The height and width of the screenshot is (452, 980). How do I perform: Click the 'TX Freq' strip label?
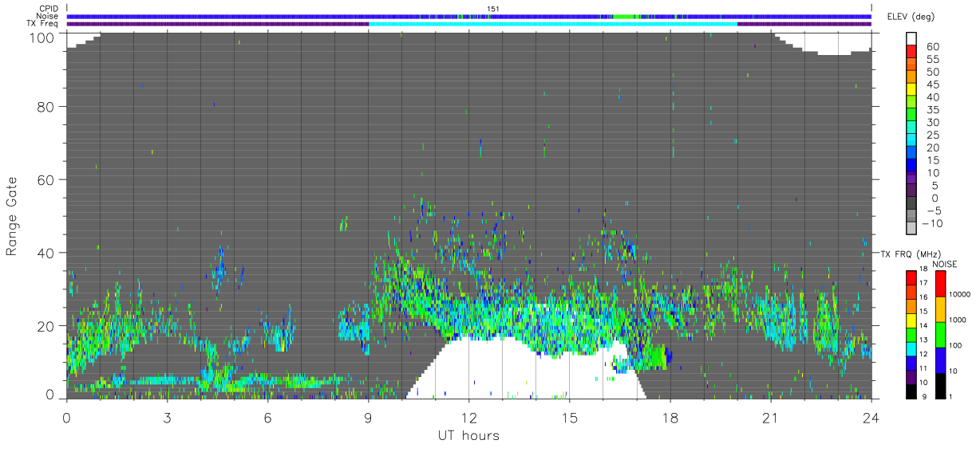point(43,24)
